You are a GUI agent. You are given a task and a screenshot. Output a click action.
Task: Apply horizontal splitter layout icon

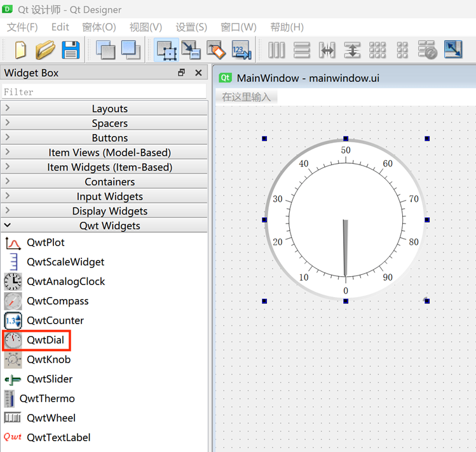[327, 50]
